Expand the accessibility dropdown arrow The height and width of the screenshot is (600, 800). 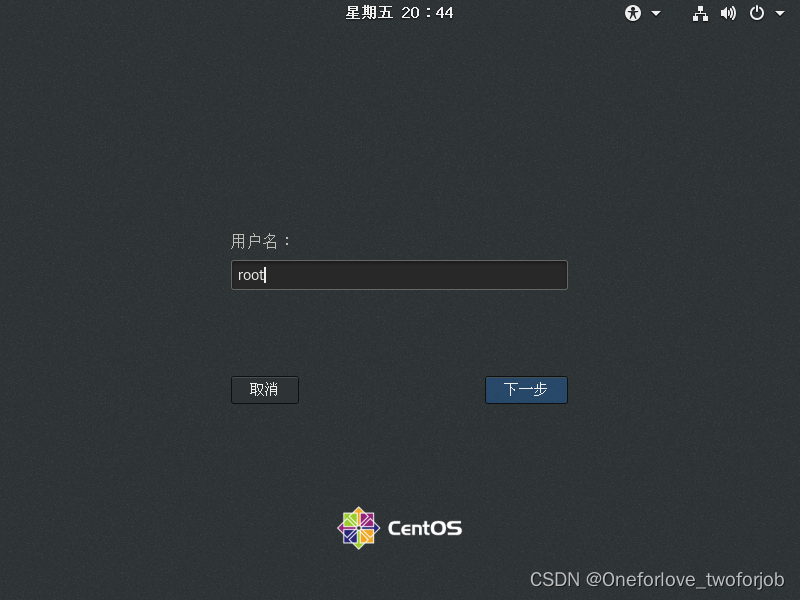click(x=656, y=13)
